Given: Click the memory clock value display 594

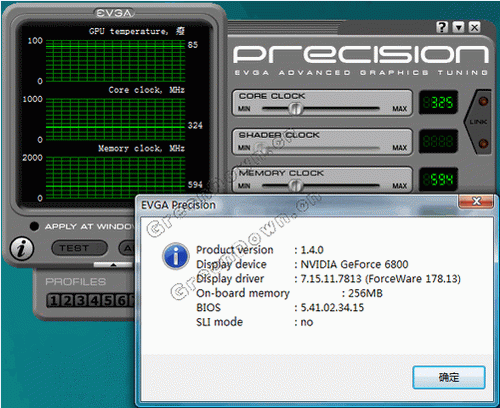Looking at the screenshot, I should point(438,180).
